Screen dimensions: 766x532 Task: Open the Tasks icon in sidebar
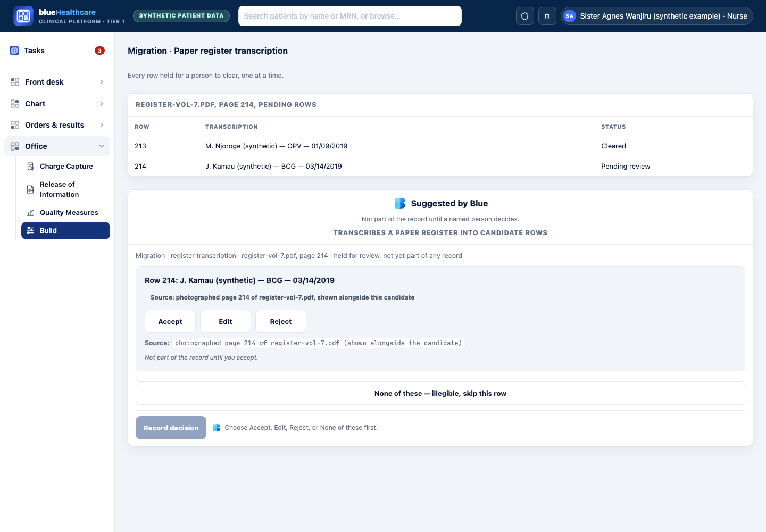click(14, 51)
